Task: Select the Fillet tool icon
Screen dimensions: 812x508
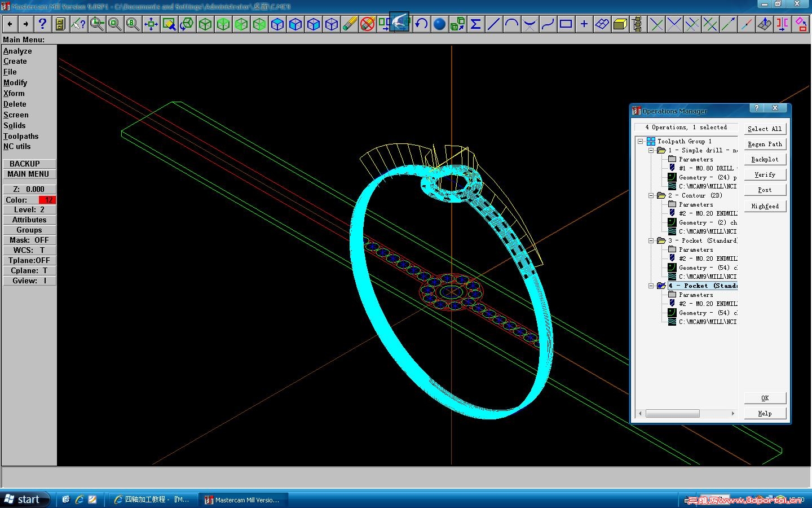Action: pyautogui.click(x=529, y=24)
